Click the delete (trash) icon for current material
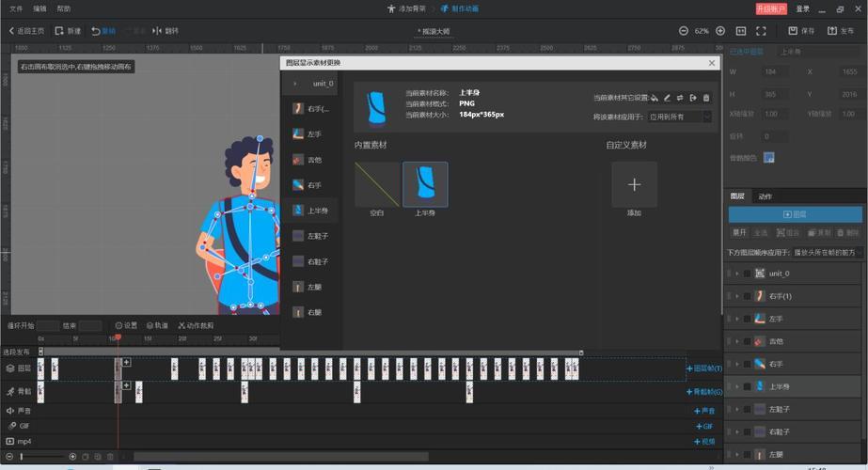 tap(706, 98)
